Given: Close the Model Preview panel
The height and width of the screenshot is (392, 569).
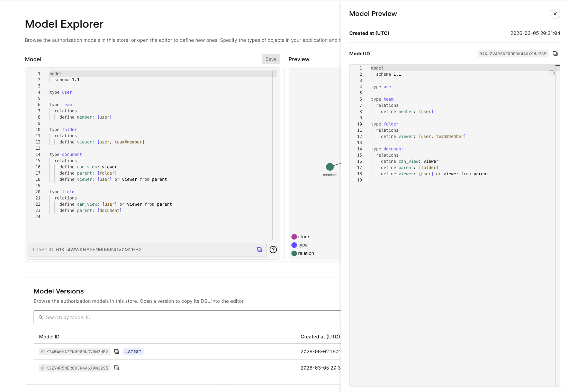Looking at the screenshot, I should point(555,14).
